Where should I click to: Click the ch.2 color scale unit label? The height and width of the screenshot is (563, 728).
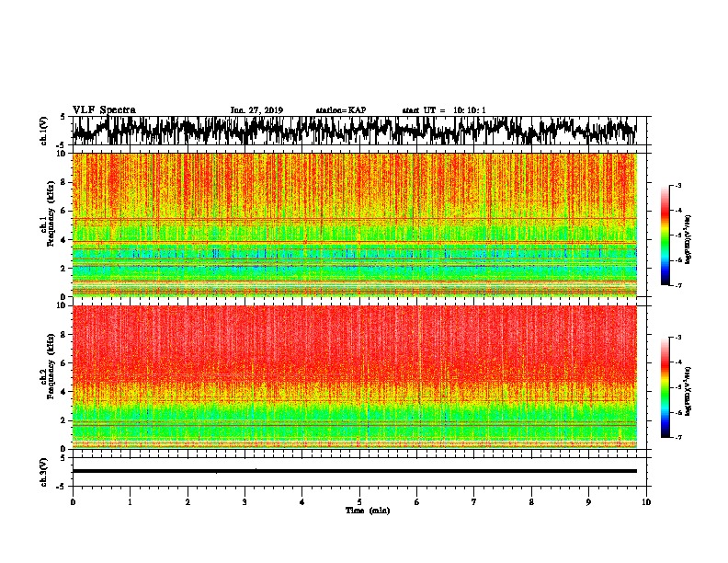688,391
